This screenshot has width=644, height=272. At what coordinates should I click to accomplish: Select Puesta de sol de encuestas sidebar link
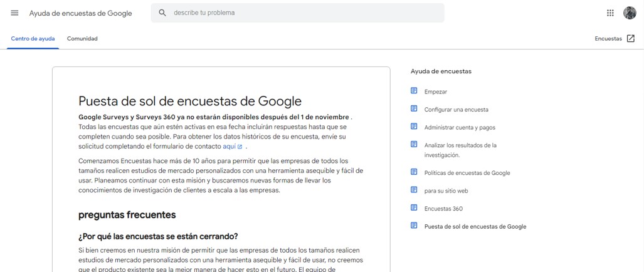pyautogui.click(x=475, y=226)
